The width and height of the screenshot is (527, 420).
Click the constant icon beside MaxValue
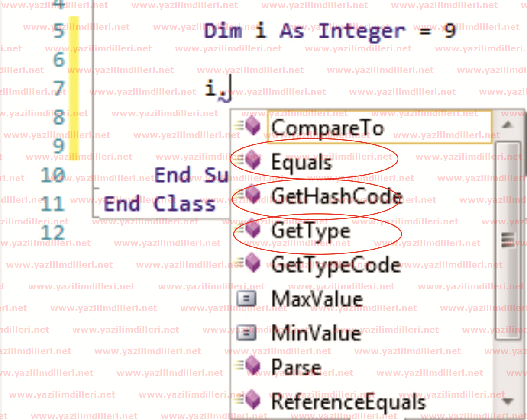coord(247,299)
